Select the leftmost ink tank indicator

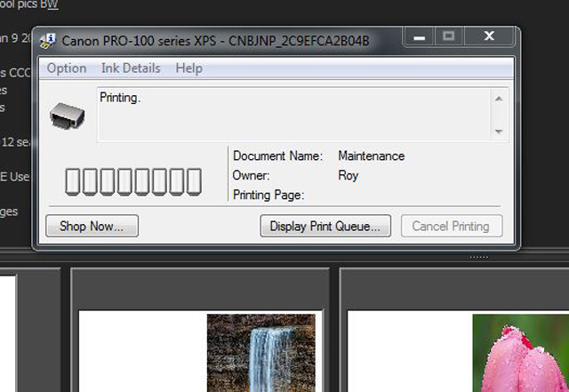click(74, 181)
